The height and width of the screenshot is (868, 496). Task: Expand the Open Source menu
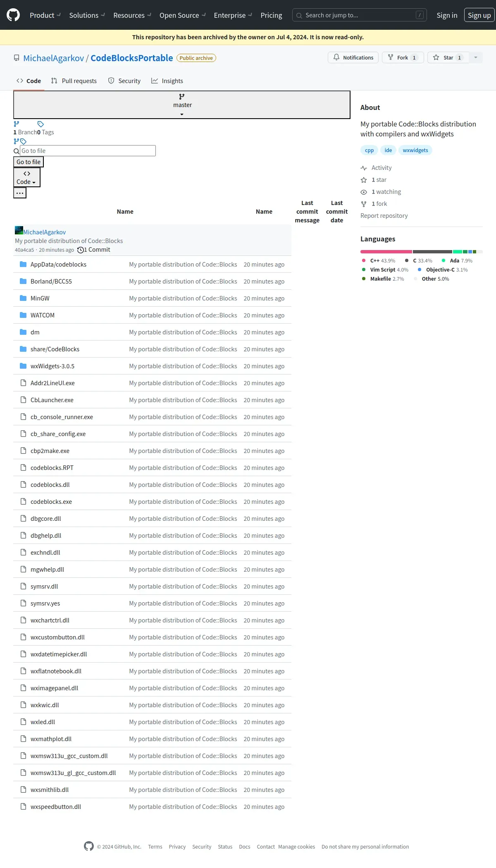(x=183, y=15)
